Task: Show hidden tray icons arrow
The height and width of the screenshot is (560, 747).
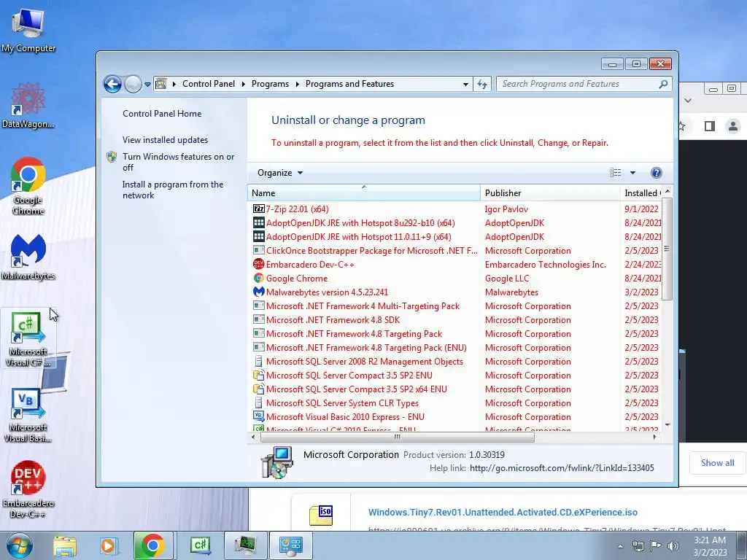Action: pyautogui.click(x=620, y=546)
